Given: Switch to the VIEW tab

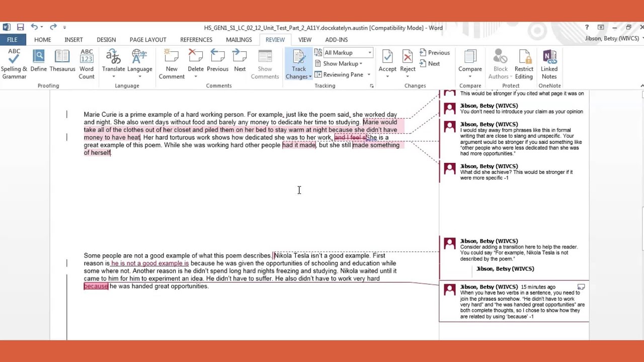Looking at the screenshot, I should (x=305, y=40).
